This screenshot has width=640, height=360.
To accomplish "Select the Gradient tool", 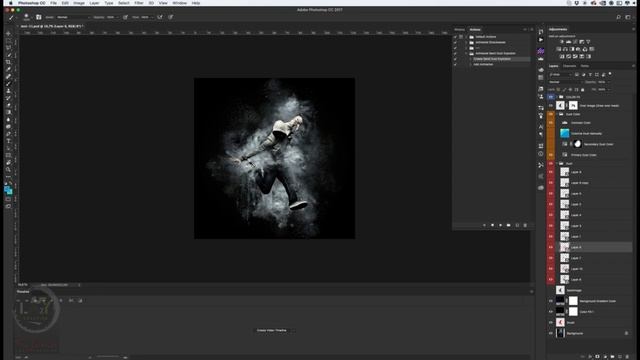I will click(8, 112).
